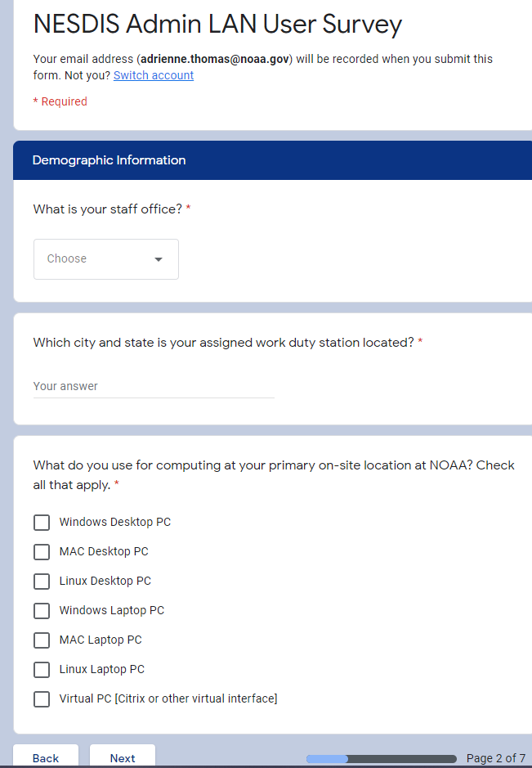Click the staff office question text

pos(107,209)
